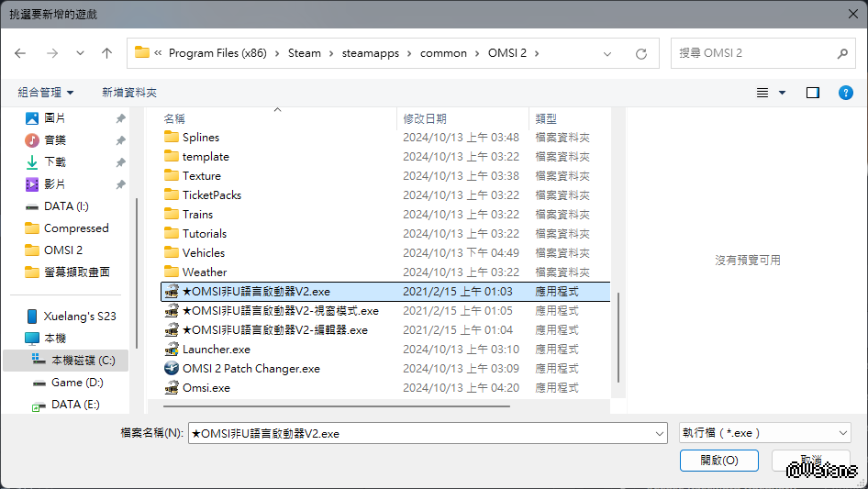Select the Texture folder
Image resolution: width=868 pixels, height=489 pixels.
pos(202,175)
